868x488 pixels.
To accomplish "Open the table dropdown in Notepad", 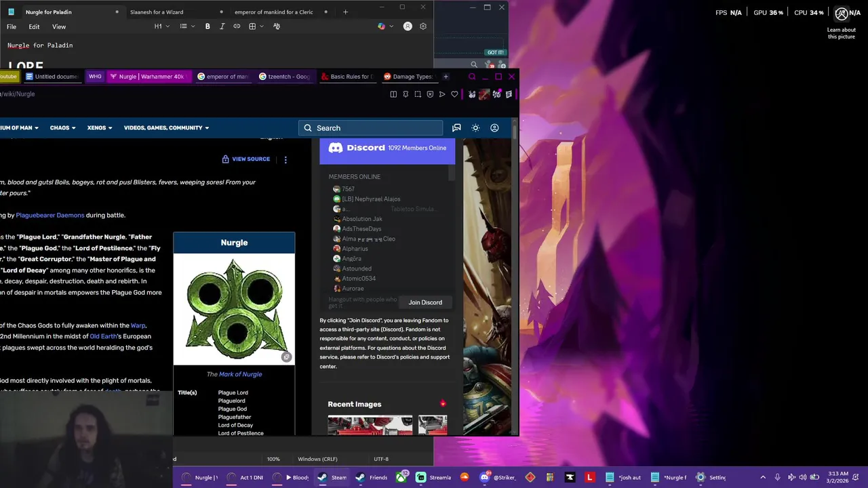I will (x=256, y=26).
